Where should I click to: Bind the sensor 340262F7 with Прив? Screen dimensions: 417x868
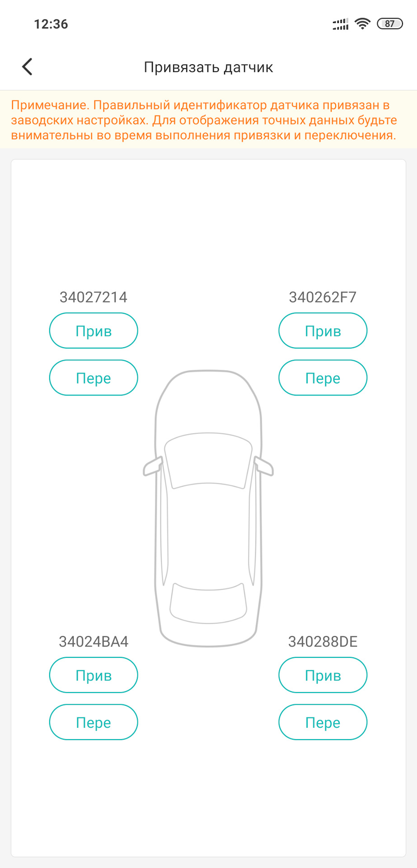(323, 331)
